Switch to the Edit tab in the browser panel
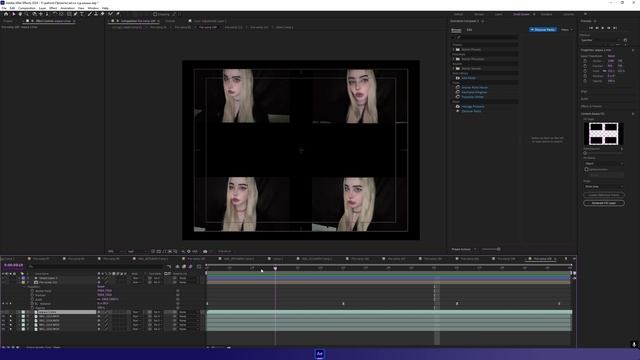This screenshot has width=640, height=360. point(469,30)
